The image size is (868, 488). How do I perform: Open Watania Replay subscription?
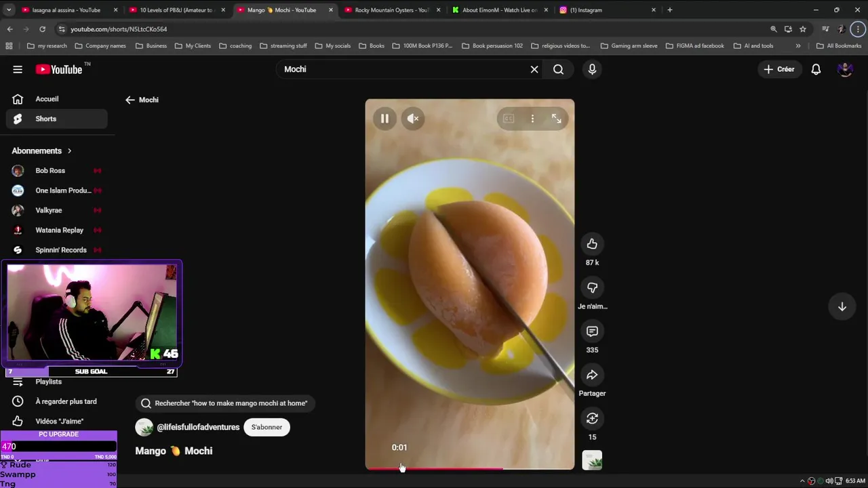(x=57, y=230)
